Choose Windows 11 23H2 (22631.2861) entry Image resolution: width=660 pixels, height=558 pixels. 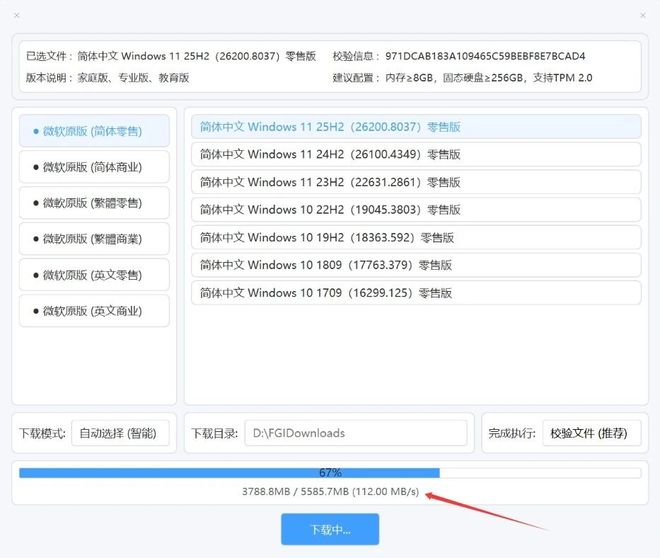pos(415,182)
